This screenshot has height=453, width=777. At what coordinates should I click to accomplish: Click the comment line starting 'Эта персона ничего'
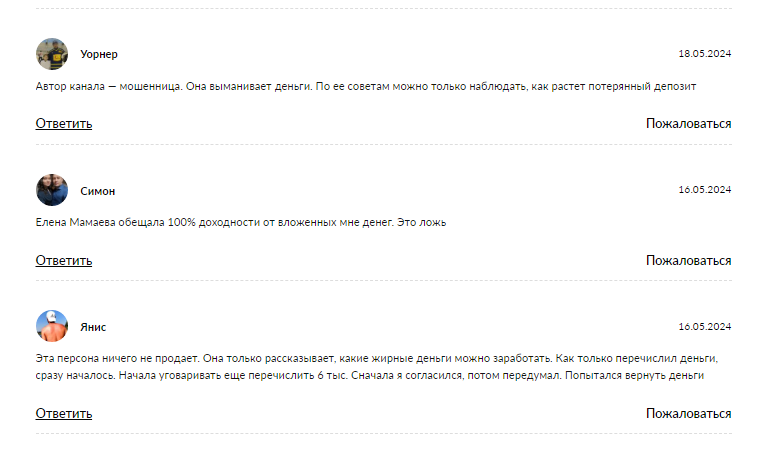(x=377, y=358)
